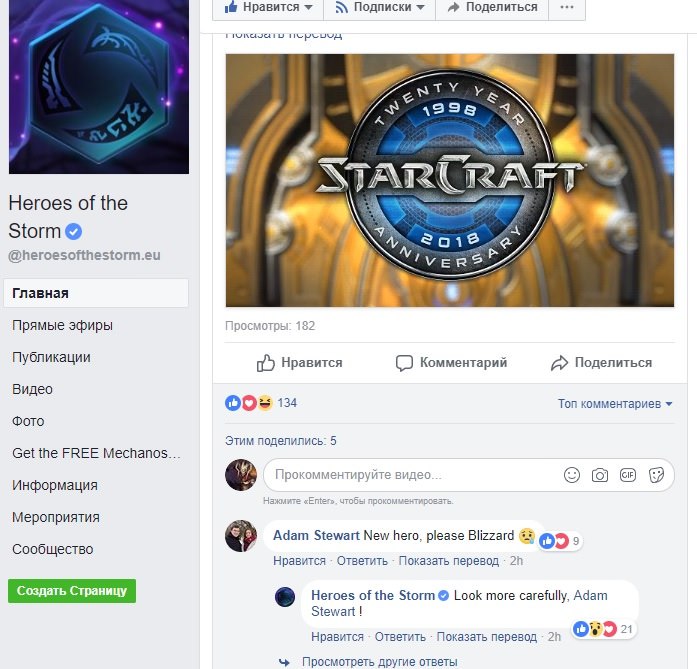Toggle Нравится on the StarCraft post
The image size is (697, 669).
tap(300, 363)
